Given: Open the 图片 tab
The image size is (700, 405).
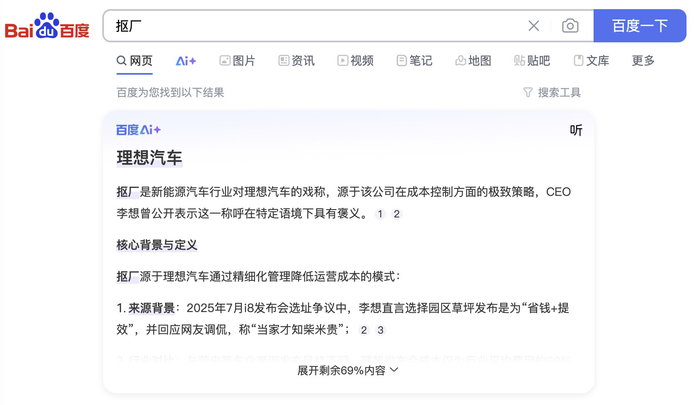Looking at the screenshot, I should coord(237,61).
